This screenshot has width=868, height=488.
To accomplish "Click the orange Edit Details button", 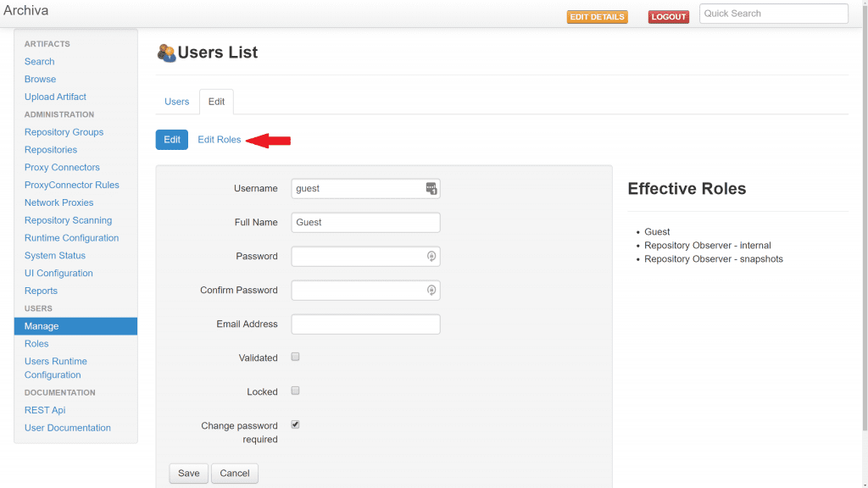I will tap(597, 17).
